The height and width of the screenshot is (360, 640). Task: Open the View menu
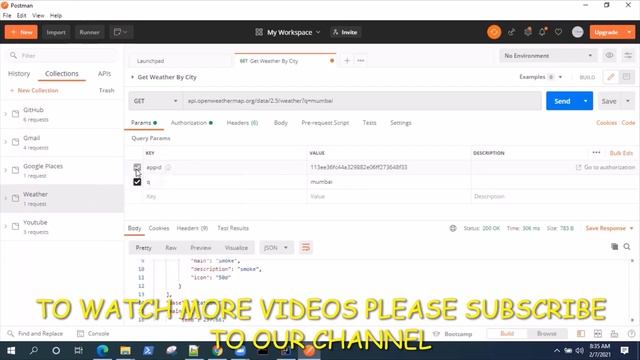[38, 16]
